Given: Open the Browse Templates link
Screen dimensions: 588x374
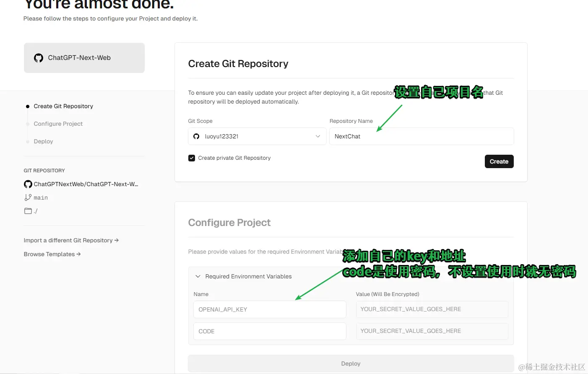Looking at the screenshot, I should [x=52, y=254].
